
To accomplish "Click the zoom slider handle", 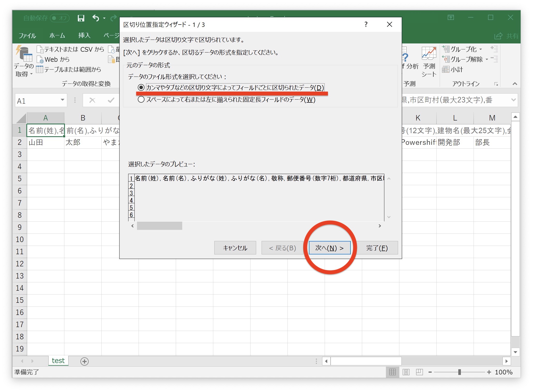I will pyautogui.click(x=459, y=372).
